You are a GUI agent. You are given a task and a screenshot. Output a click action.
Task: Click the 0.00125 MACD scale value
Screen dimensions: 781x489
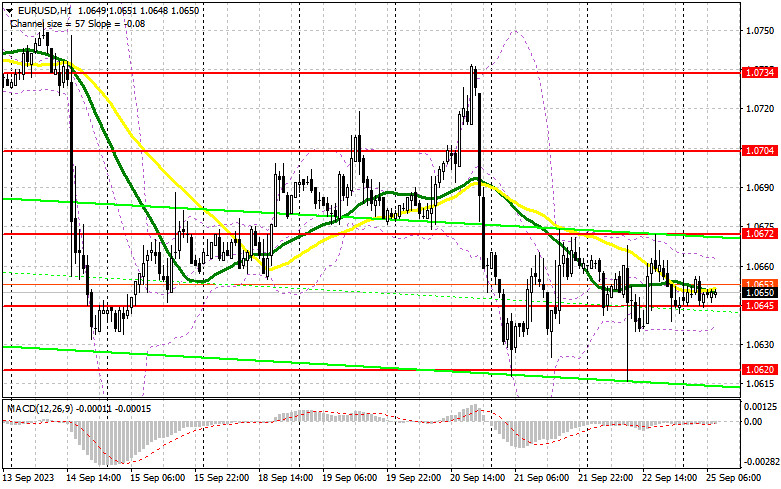pyautogui.click(x=760, y=407)
